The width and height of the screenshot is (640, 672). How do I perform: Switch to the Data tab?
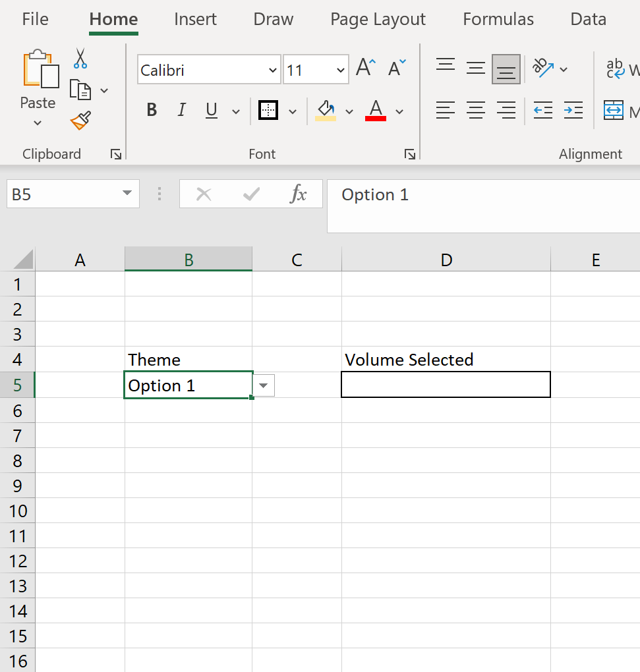(x=589, y=19)
